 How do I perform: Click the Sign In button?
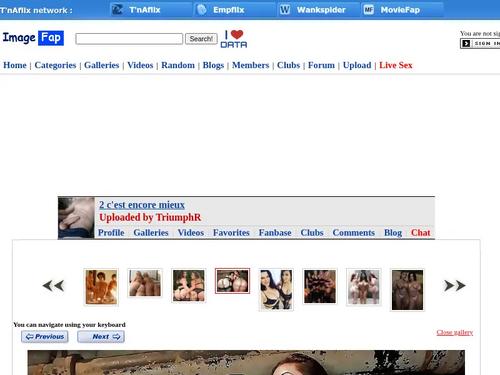480,44
